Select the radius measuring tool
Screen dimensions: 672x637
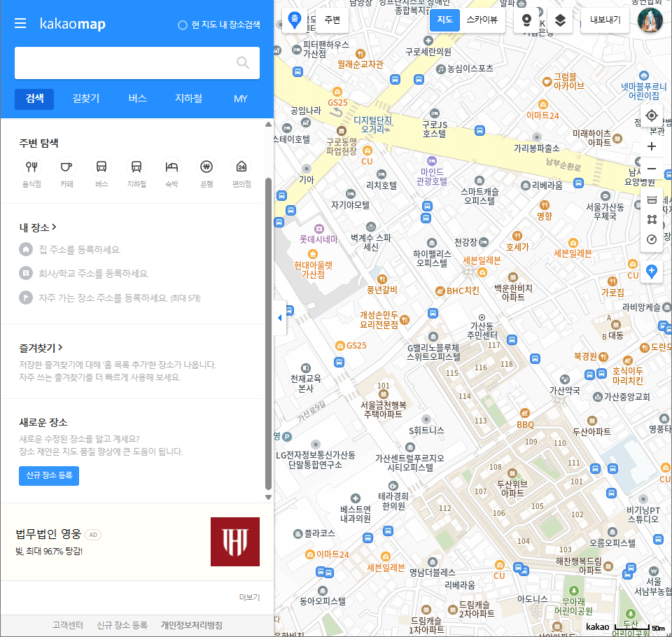click(652, 239)
